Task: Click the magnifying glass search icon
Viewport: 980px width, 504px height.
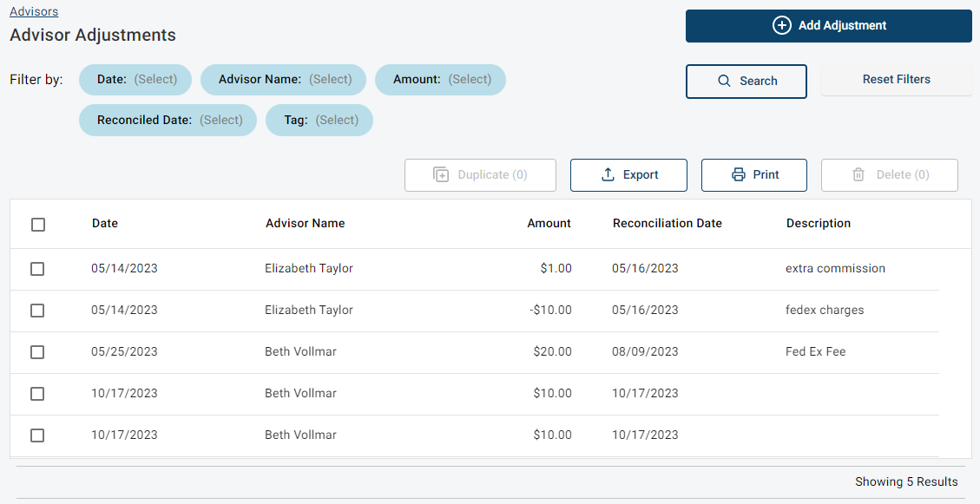Action: [x=724, y=82]
